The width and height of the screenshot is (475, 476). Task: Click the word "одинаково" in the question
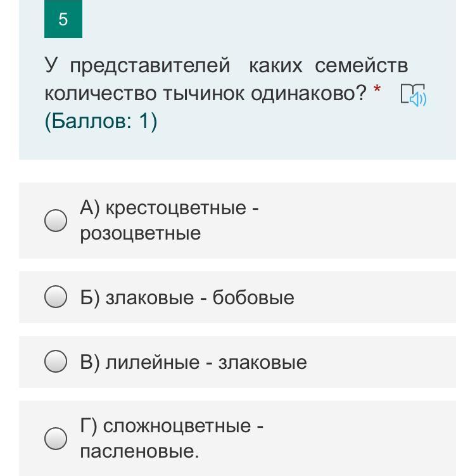tap(308, 94)
